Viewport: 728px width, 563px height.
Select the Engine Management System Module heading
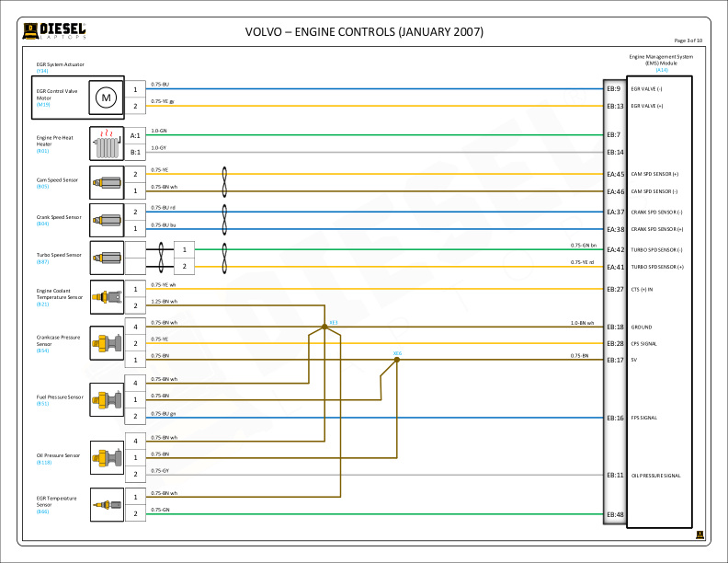click(x=661, y=60)
